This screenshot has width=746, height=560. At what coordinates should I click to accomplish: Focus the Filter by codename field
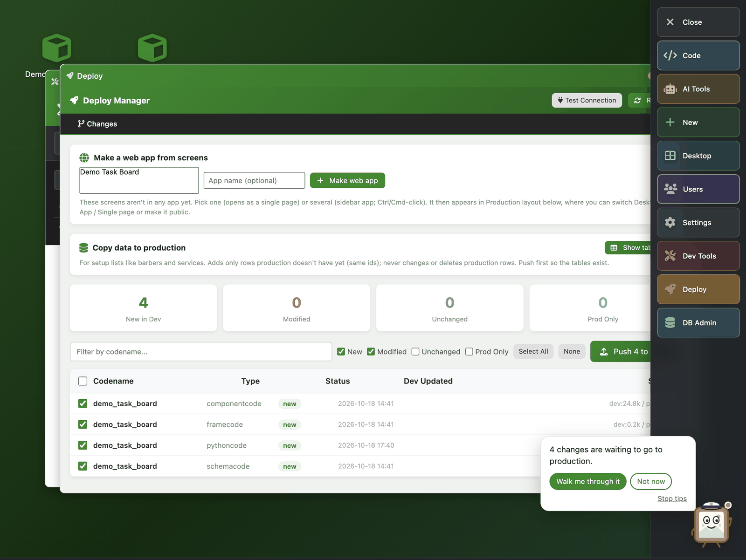coord(201,352)
